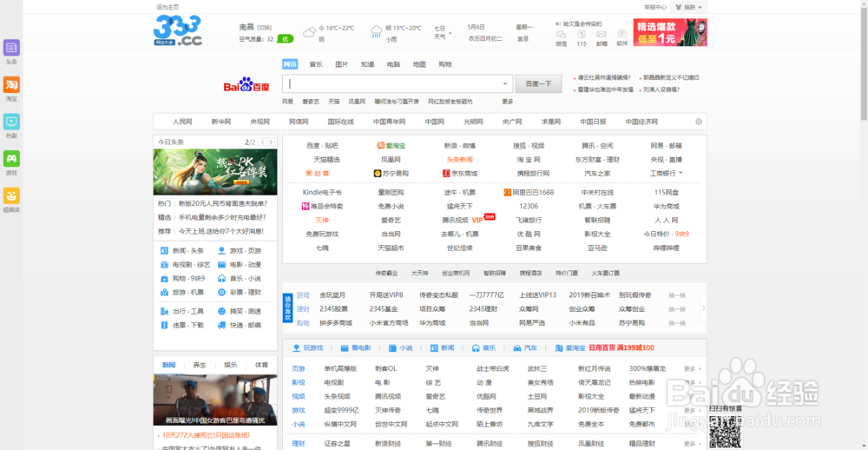
Task: Open the 游戏 sidebar icon
Action: [11, 158]
